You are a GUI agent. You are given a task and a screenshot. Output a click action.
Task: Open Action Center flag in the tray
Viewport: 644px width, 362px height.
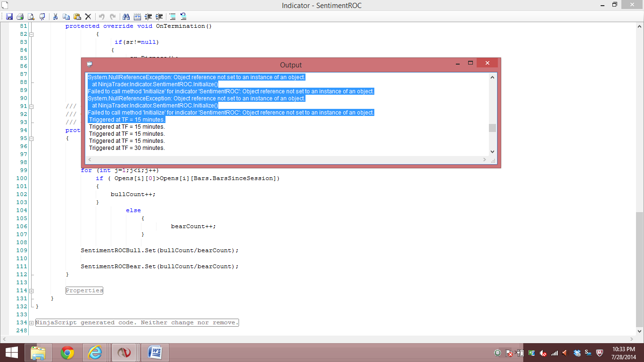click(509, 353)
